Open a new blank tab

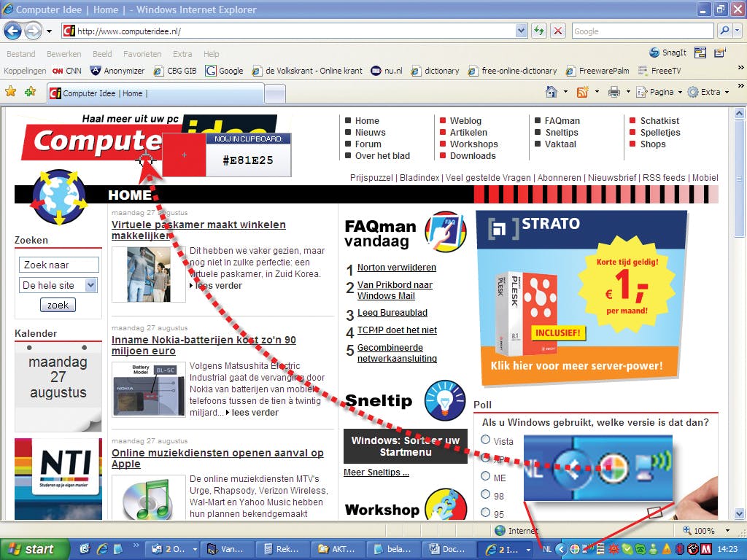[x=275, y=94]
